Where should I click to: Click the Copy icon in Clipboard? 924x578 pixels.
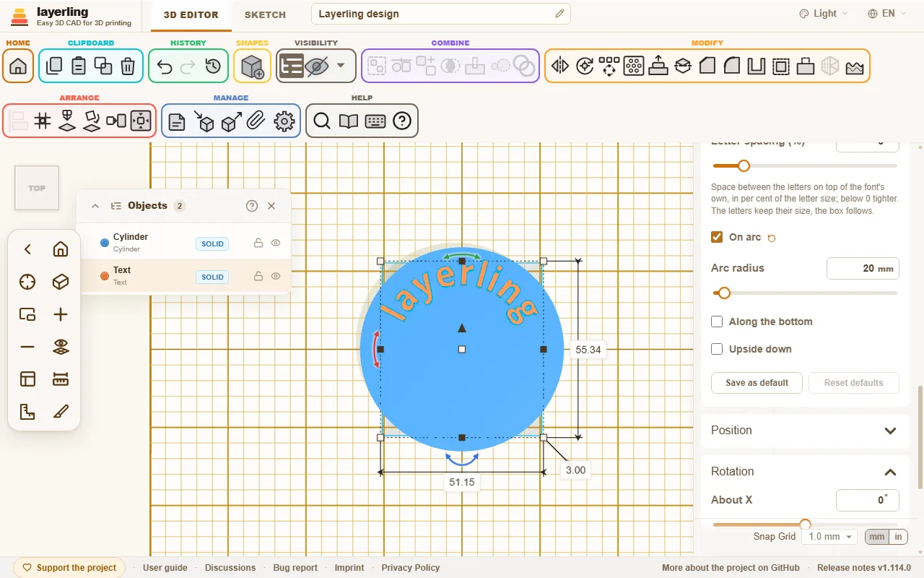click(54, 66)
